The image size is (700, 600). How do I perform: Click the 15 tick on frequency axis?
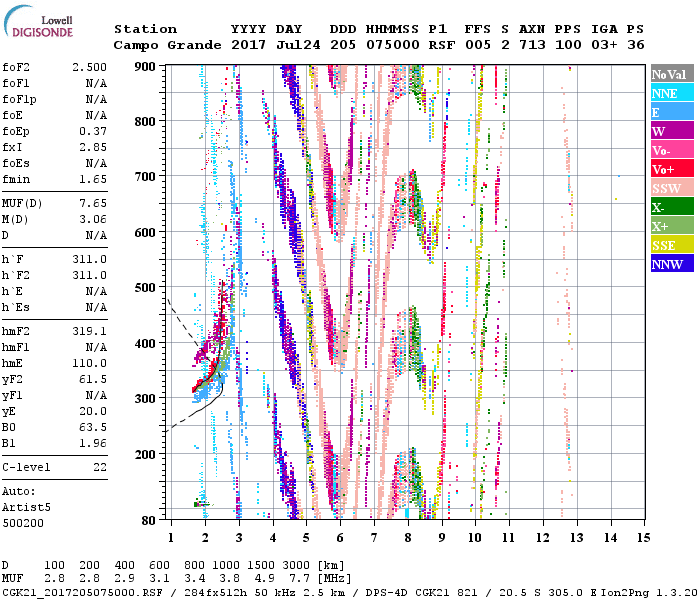click(x=642, y=537)
